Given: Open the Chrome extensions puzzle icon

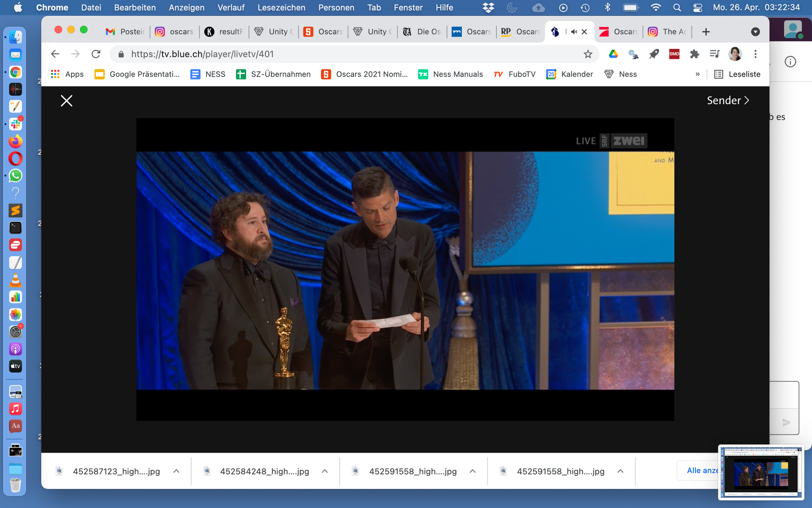Looking at the screenshot, I should [x=694, y=54].
